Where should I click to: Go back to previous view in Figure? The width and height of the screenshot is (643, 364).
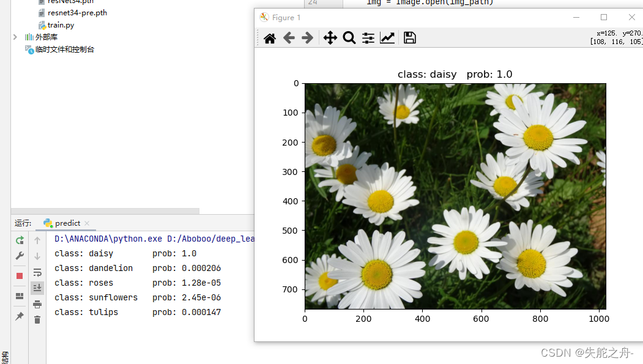click(x=289, y=38)
